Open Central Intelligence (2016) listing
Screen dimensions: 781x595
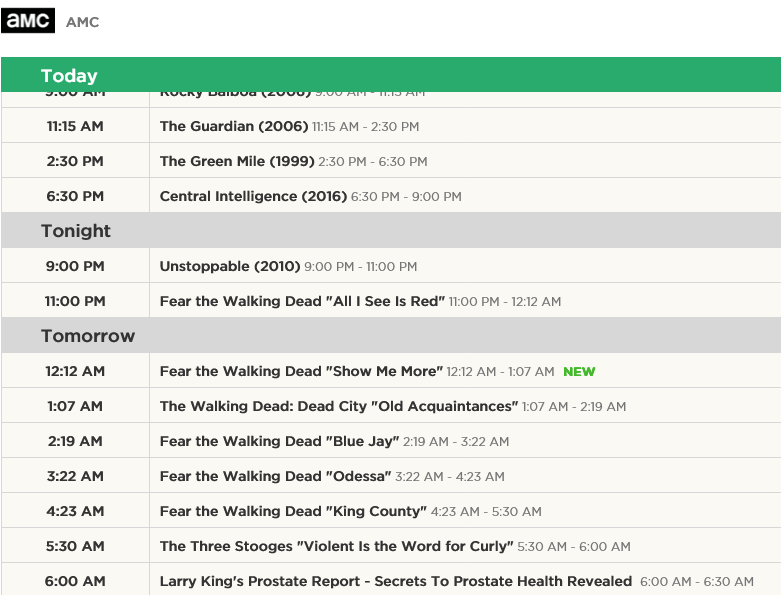[x=253, y=196]
